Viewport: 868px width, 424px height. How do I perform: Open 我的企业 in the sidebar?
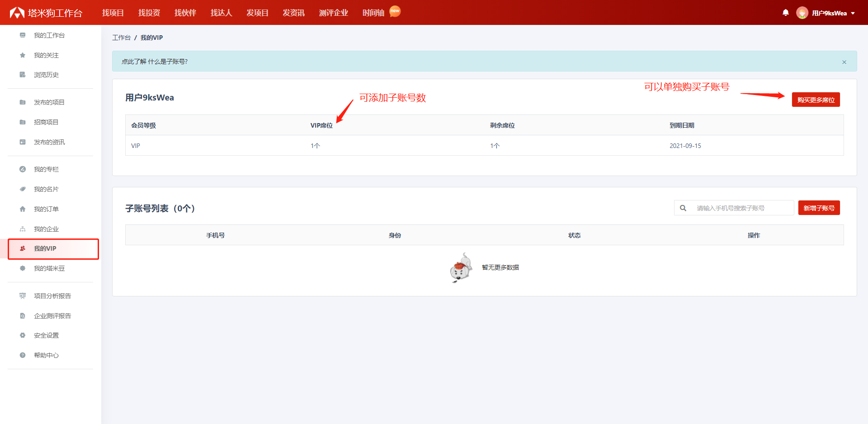[x=46, y=229]
